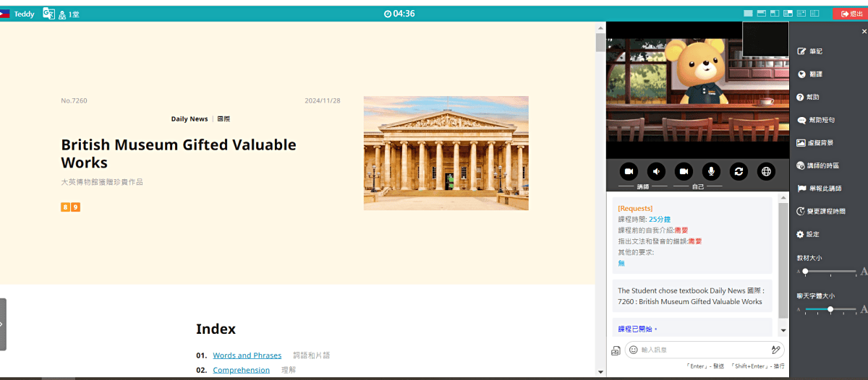
Task: Click the image attach icon beside chat input
Action: click(616, 351)
